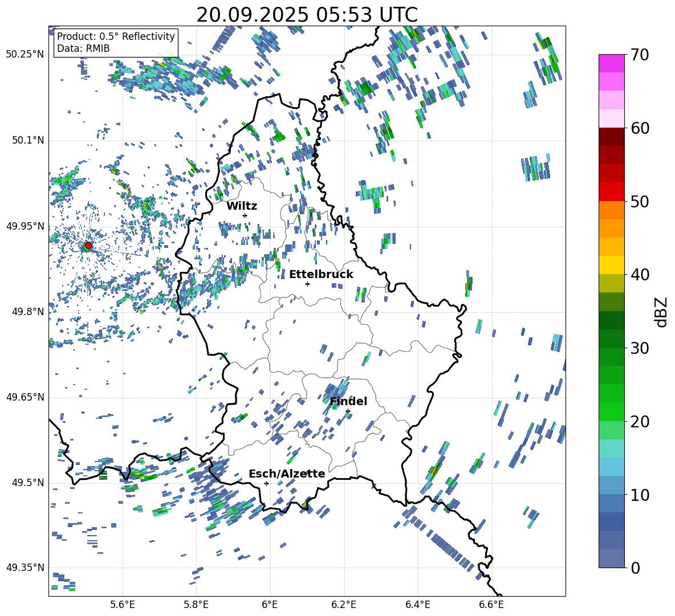
Task: Click the colorbar tick label 0
Action: coord(636,568)
